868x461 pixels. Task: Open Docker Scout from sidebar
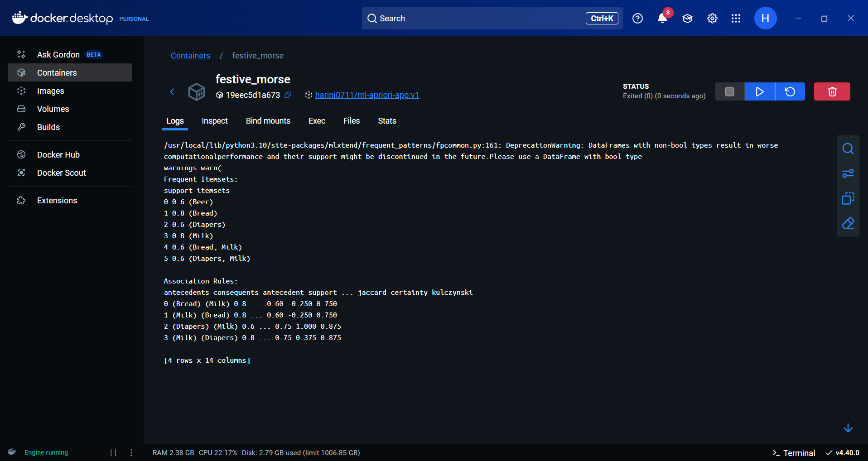pyautogui.click(x=70, y=173)
